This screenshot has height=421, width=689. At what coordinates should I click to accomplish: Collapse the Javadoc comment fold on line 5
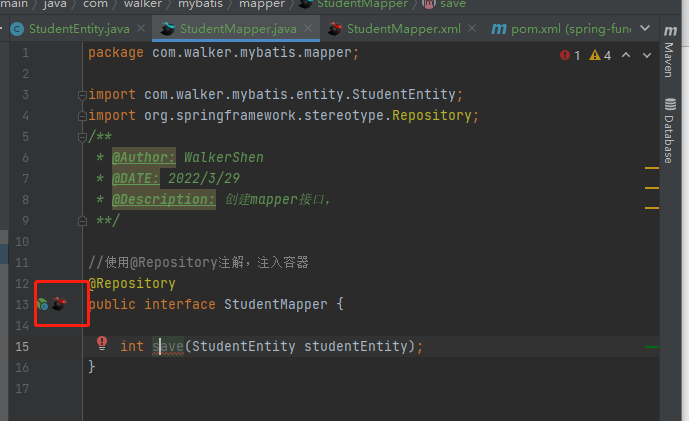[x=82, y=137]
